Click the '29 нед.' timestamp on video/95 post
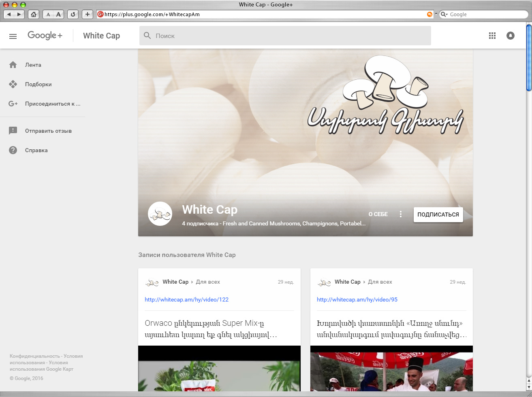 pos(458,282)
